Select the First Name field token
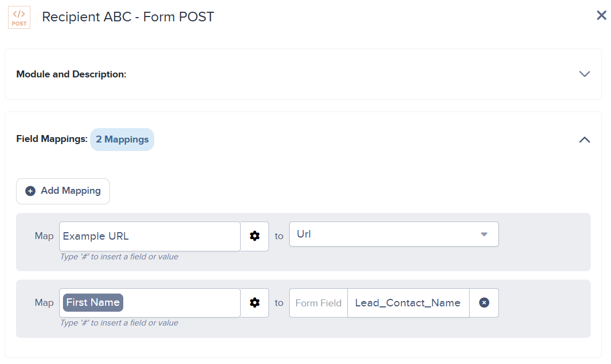The image size is (611, 364). (93, 303)
